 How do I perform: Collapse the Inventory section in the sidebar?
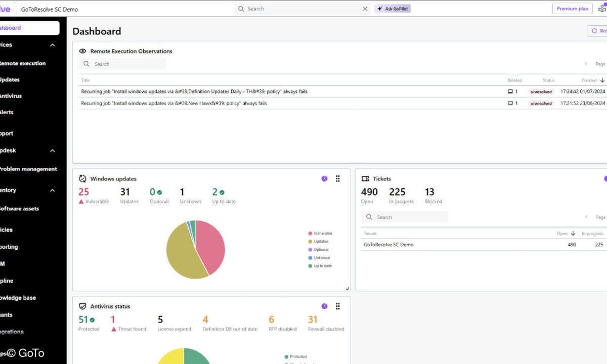[53, 191]
